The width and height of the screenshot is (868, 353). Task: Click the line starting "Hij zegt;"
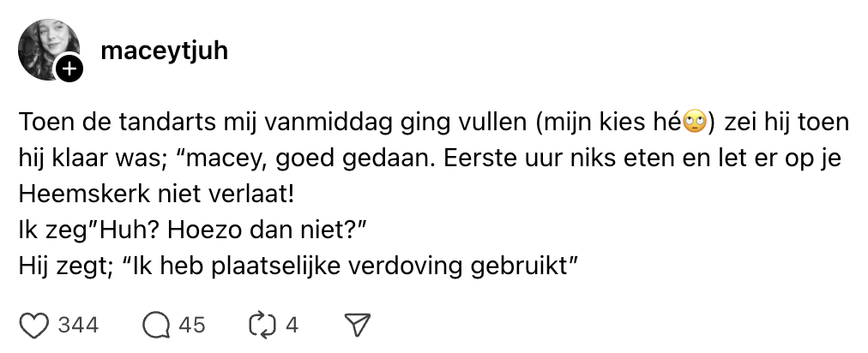tap(296, 266)
